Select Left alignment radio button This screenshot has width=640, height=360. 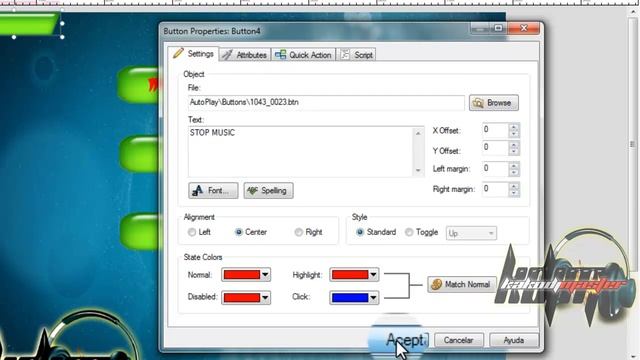(x=192, y=232)
